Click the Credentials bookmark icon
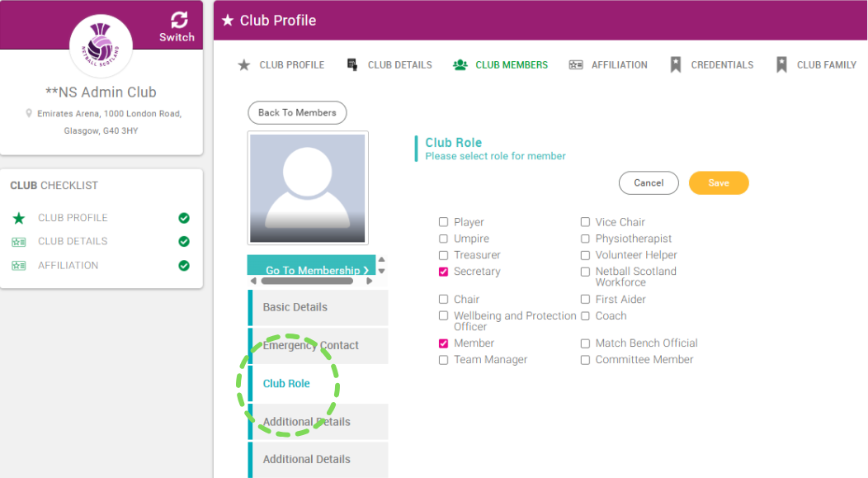The width and height of the screenshot is (868, 478). [x=676, y=64]
